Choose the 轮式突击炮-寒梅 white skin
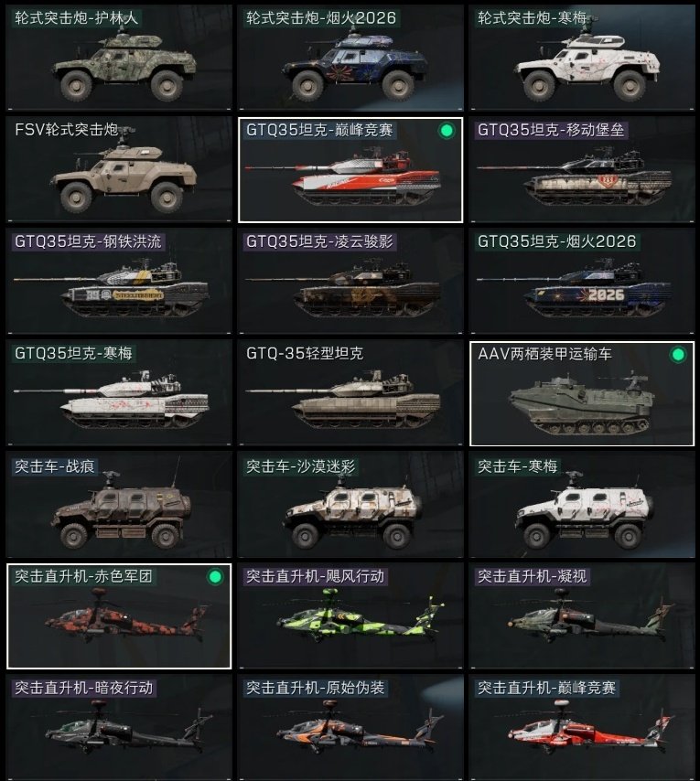 (582, 58)
